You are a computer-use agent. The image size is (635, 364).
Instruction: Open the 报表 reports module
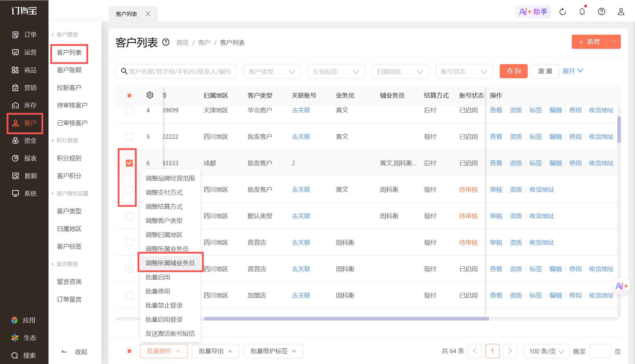click(24, 158)
